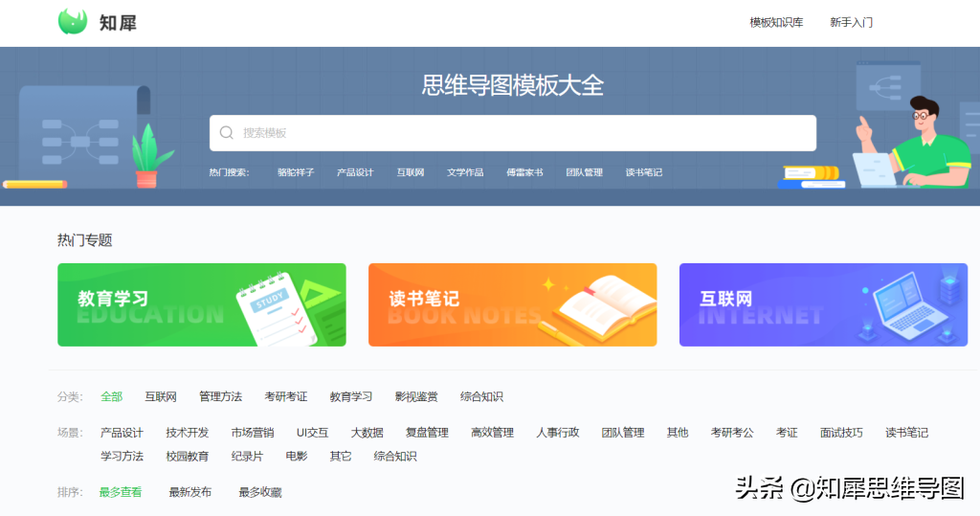Filter scene by 其它
The image size is (980, 516).
coord(341,456)
